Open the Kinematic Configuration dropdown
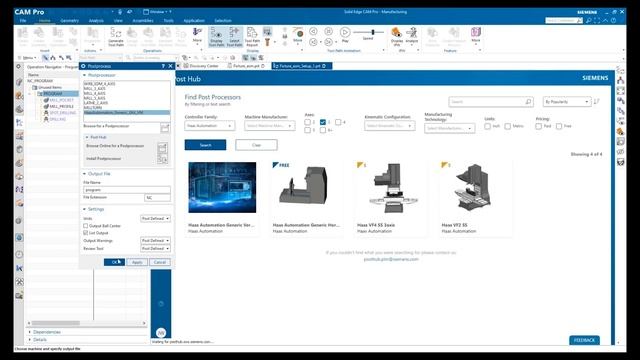The width and height of the screenshot is (640, 360). [x=390, y=126]
